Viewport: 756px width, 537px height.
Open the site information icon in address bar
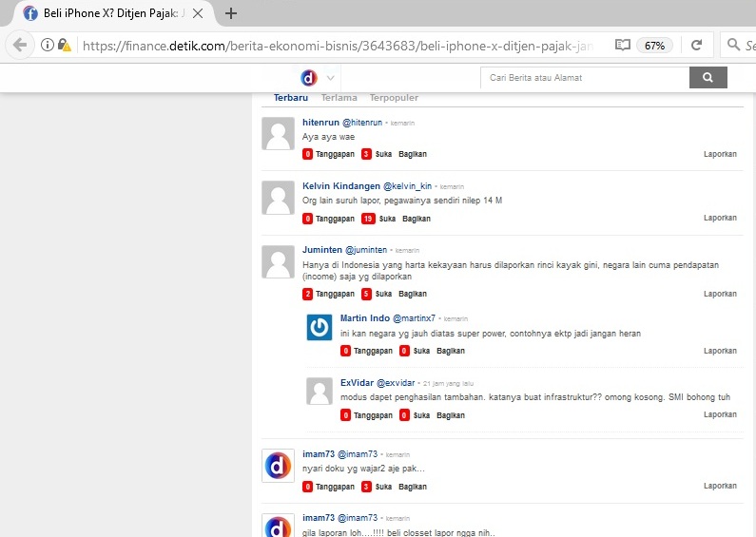[48, 45]
